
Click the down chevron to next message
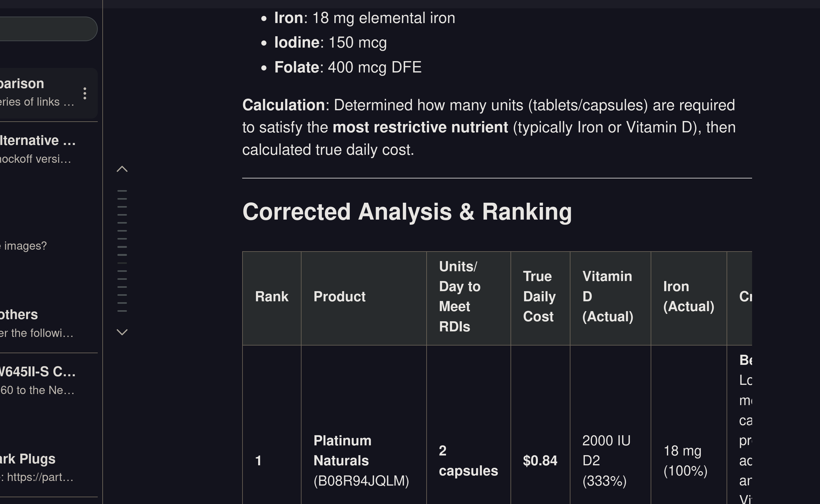pos(122,332)
